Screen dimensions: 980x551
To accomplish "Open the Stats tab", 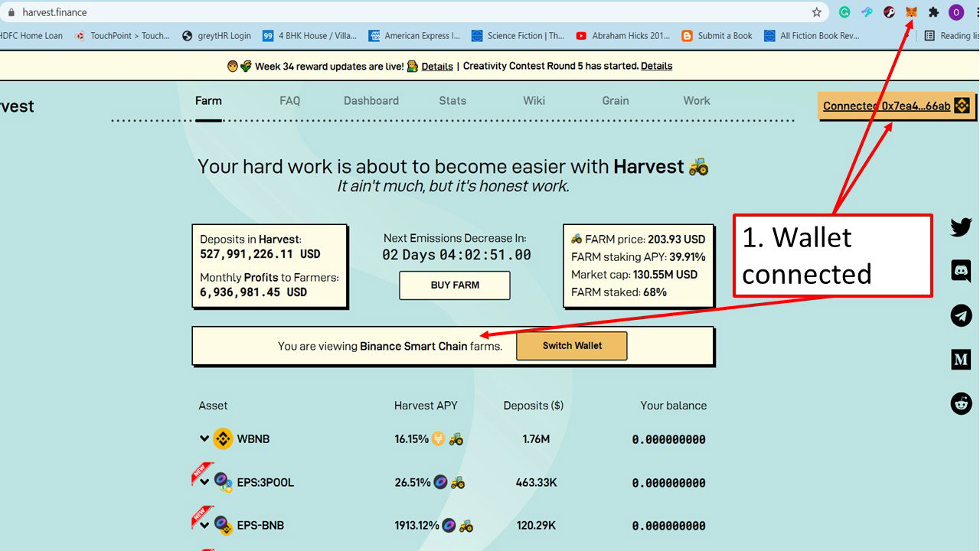I will click(x=452, y=101).
